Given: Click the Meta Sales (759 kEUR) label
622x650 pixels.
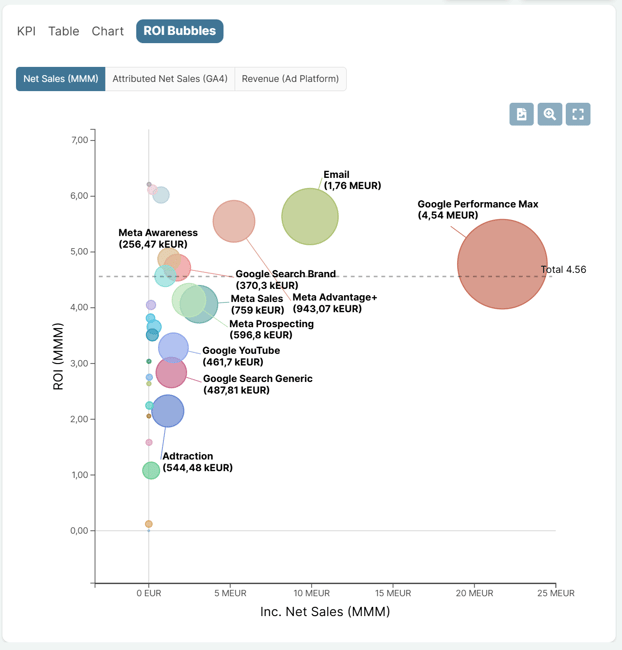Looking at the screenshot, I should (257, 304).
